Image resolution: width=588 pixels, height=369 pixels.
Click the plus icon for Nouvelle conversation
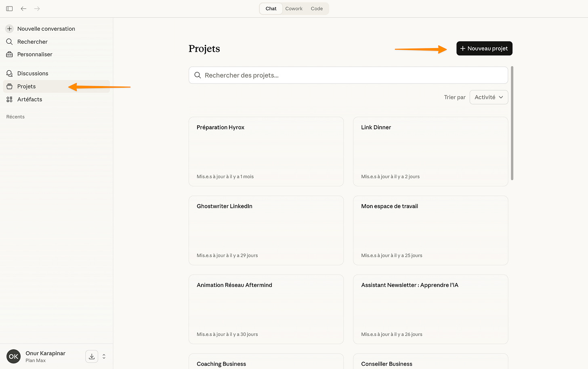10,29
